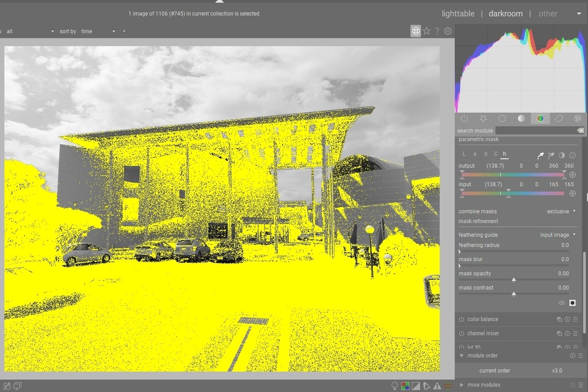Select the L channel tab
588x392 pixels.
(x=464, y=154)
